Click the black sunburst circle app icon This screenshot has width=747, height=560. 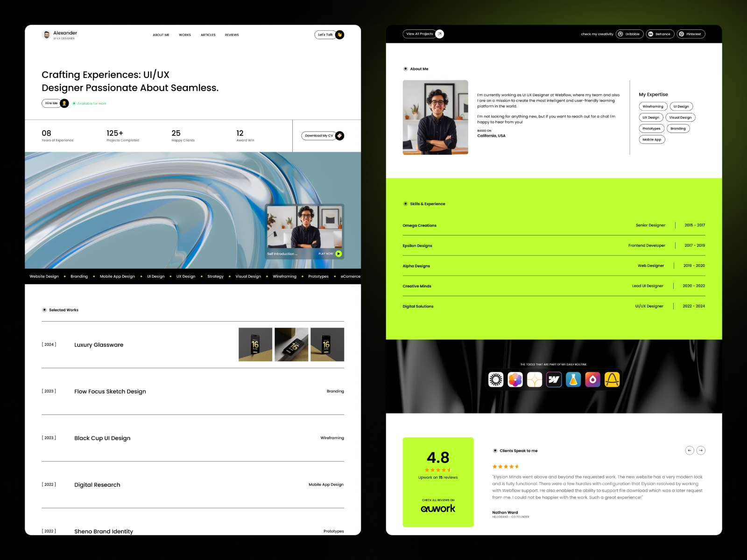coord(496,380)
